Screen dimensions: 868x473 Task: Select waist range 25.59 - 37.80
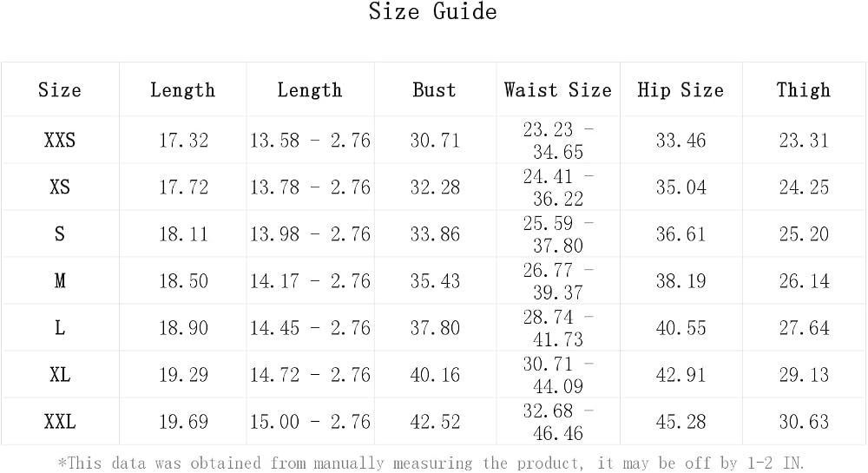pos(558,234)
